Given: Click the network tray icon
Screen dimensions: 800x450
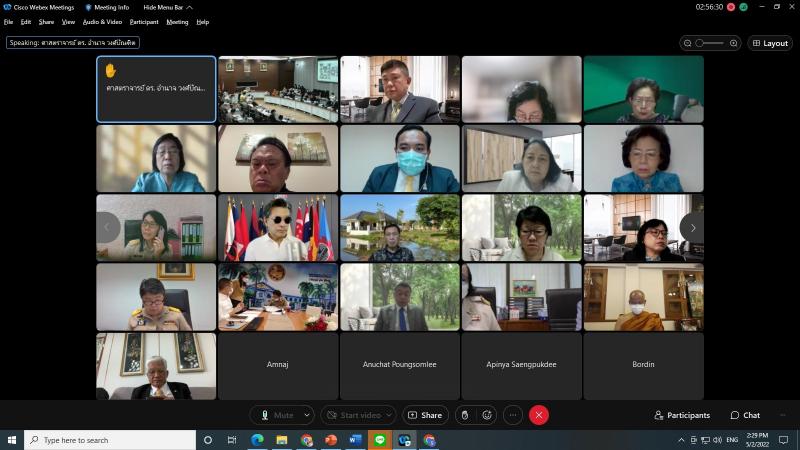Looking at the screenshot, I should [x=706, y=440].
